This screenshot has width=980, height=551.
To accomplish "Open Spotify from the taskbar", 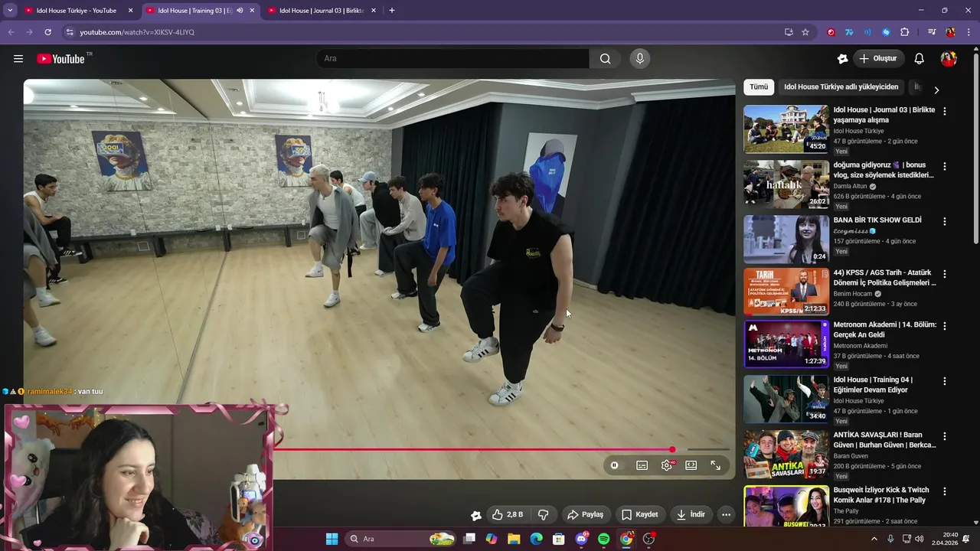I will tap(603, 539).
